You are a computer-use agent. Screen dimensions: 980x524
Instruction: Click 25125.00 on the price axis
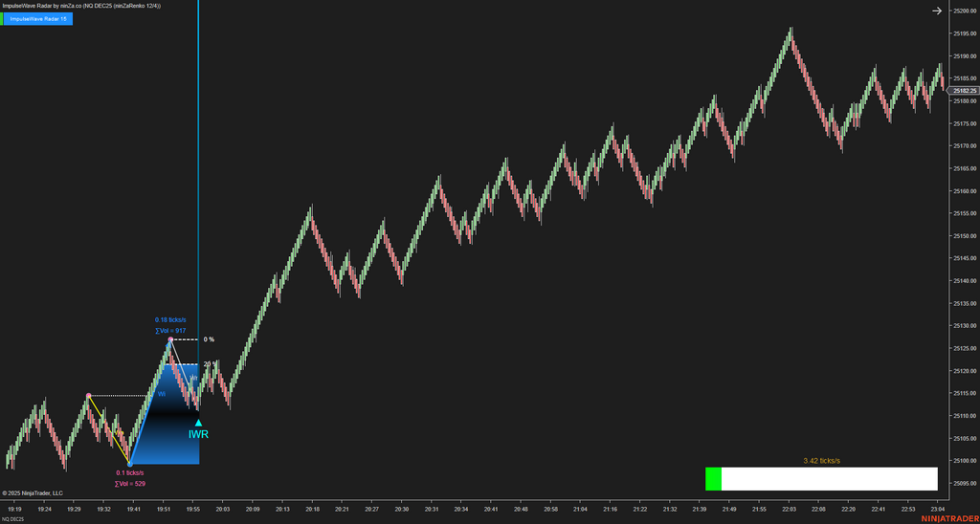(x=964, y=348)
